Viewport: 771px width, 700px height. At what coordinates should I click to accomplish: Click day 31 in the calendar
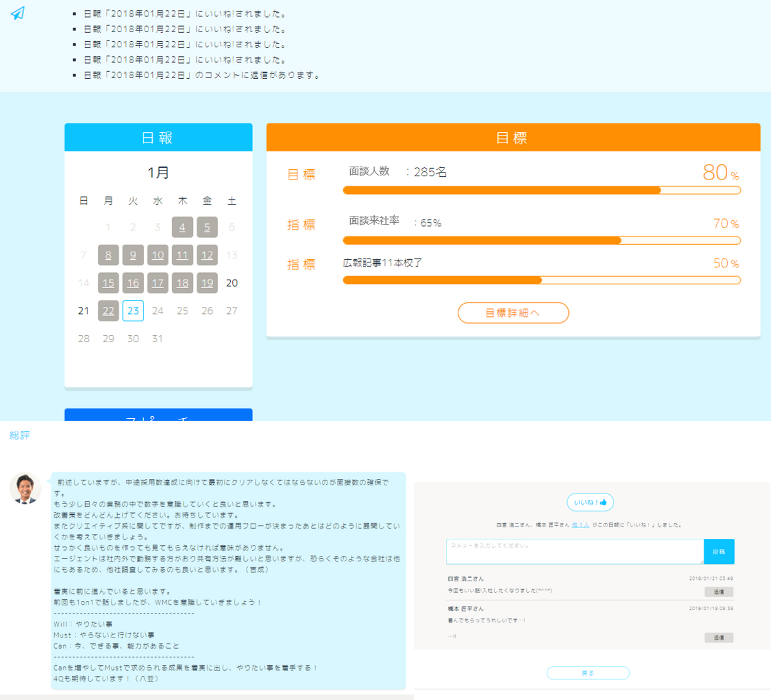pos(157,338)
